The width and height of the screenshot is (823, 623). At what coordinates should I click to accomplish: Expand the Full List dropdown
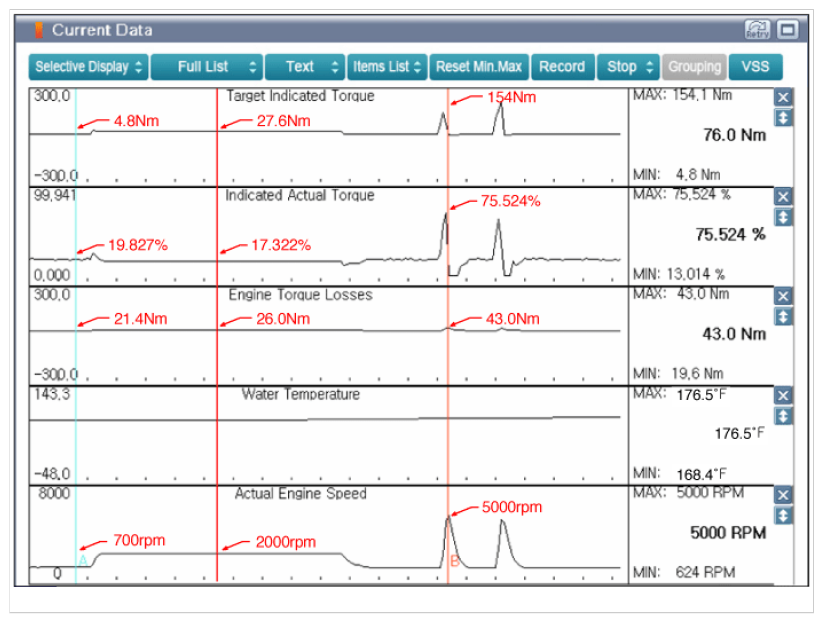coord(207,67)
